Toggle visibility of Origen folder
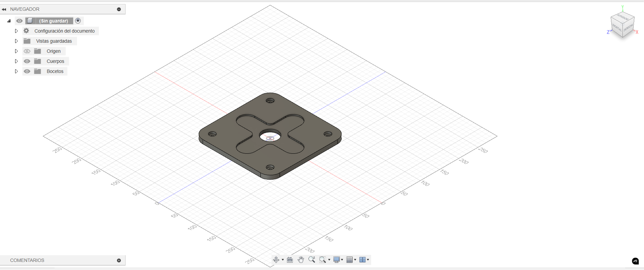 [x=27, y=51]
